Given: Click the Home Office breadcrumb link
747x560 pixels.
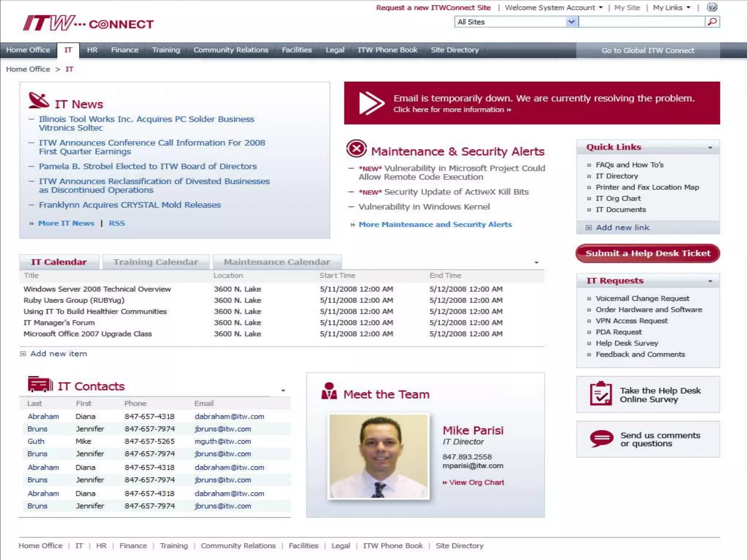Looking at the screenshot, I should click(28, 69).
